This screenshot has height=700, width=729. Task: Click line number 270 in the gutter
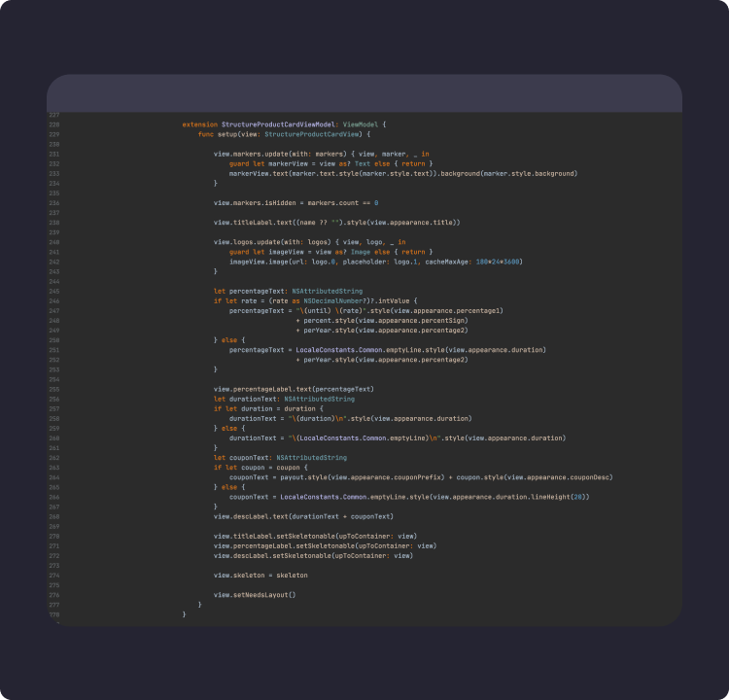click(53, 536)
